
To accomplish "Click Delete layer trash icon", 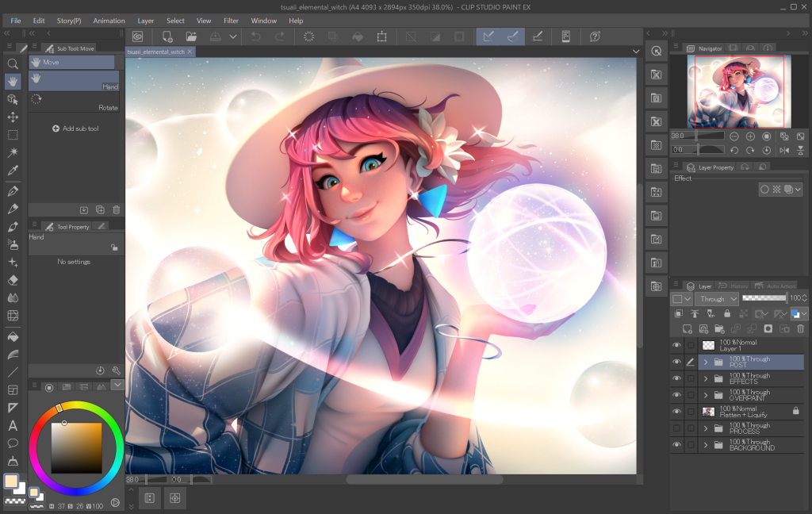I will click(x=801, y=328).
